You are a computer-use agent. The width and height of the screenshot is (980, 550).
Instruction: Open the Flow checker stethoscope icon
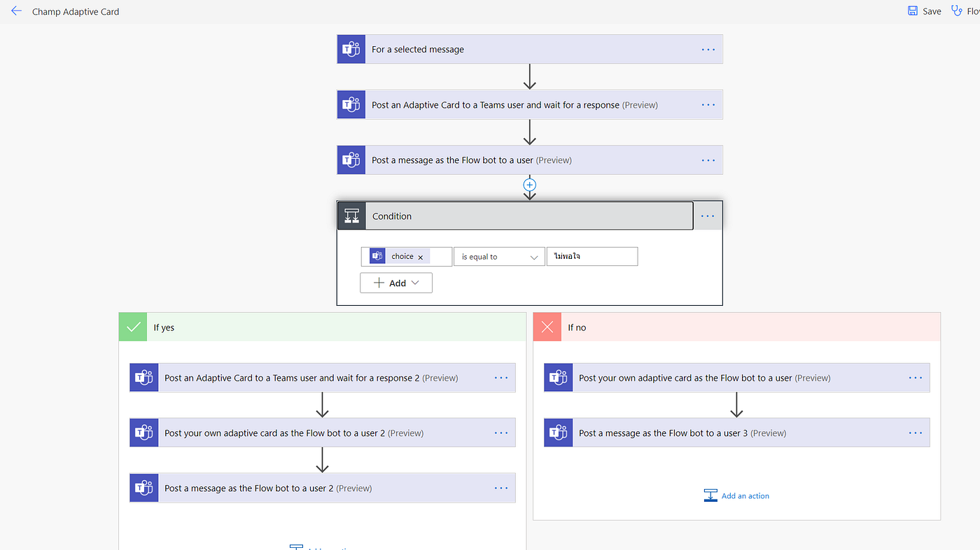click(x=956, y=10)
